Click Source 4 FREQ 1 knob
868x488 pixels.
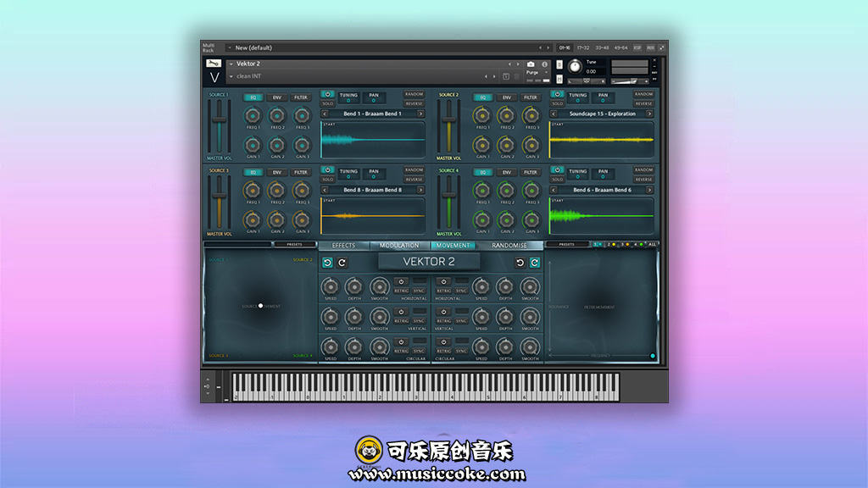(482, 191)
